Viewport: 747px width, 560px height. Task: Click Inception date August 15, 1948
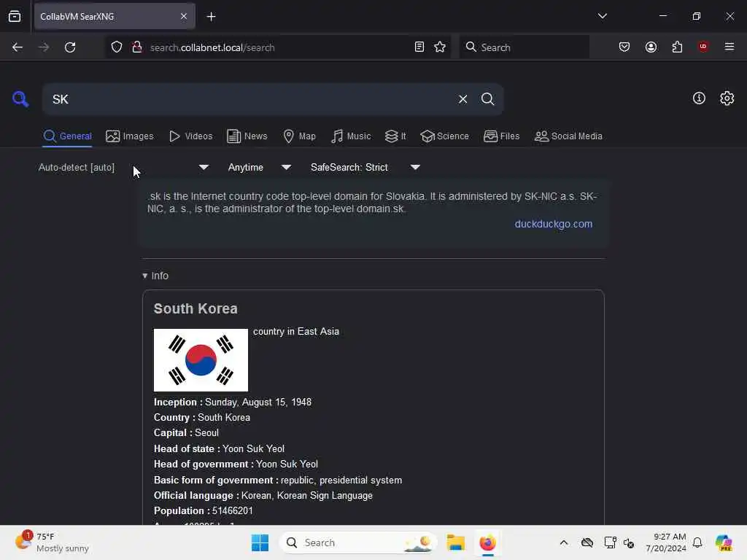(258, 402)
